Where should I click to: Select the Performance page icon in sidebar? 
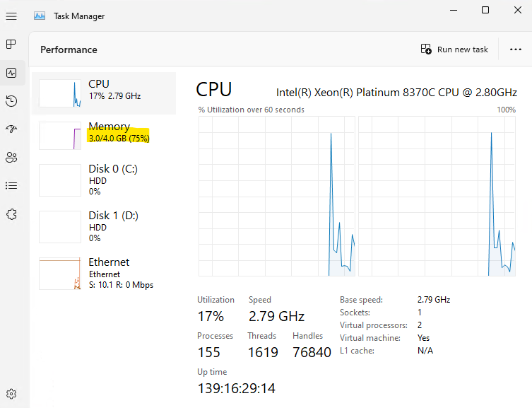coord(11,73)
